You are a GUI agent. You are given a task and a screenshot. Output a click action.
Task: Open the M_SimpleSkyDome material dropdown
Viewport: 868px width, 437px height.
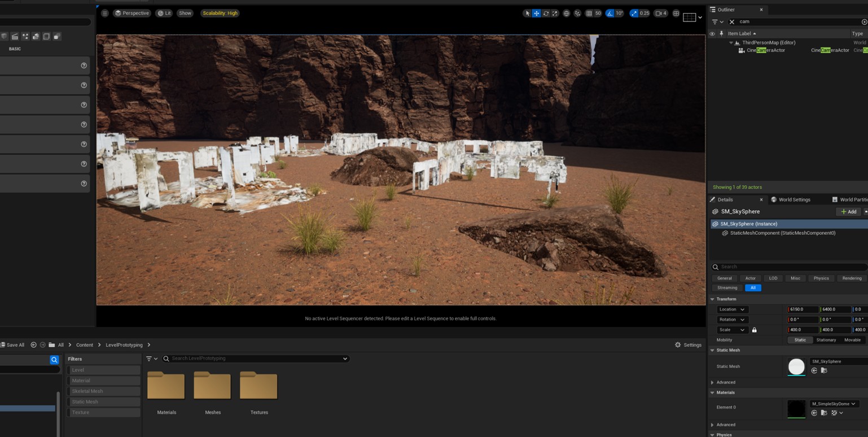pyautogui.click(x=834, y=404)
